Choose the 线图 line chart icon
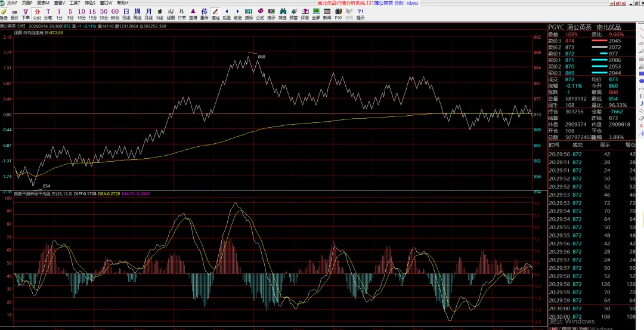The image size is (644, 330). [171, 14]
